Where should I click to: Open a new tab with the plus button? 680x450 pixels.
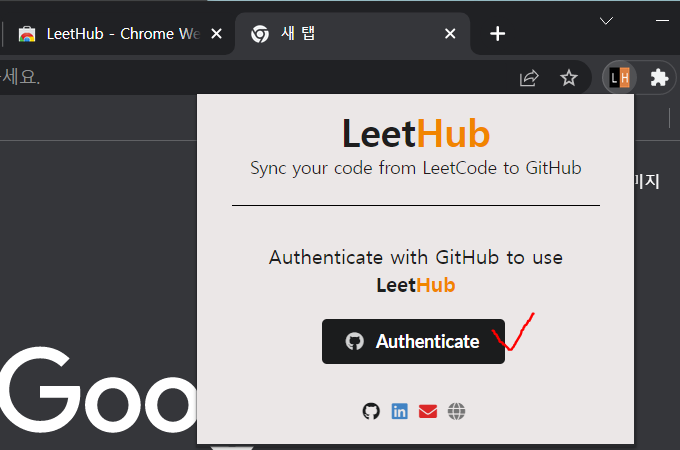(x=497, y=34)
